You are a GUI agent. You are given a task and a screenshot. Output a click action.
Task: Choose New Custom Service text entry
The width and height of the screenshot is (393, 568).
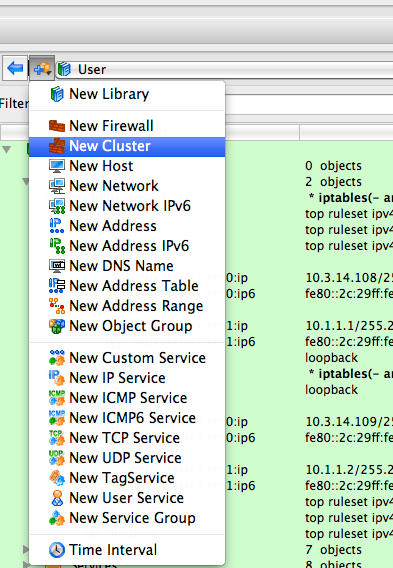coord(137,358)
